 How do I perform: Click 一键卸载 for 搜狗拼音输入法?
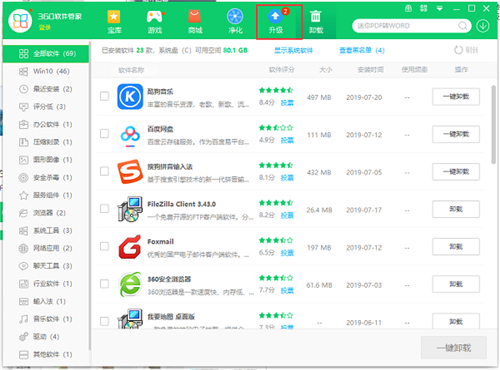[456, 172]
